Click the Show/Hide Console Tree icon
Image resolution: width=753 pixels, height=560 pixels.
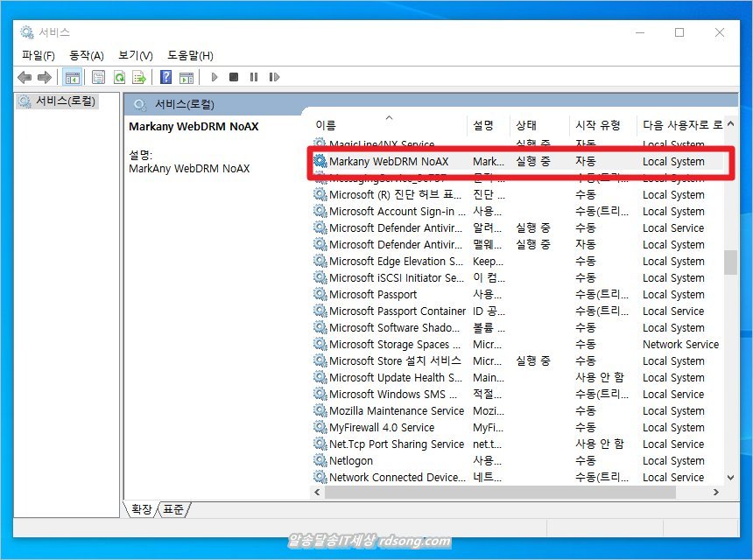[72, 77]
